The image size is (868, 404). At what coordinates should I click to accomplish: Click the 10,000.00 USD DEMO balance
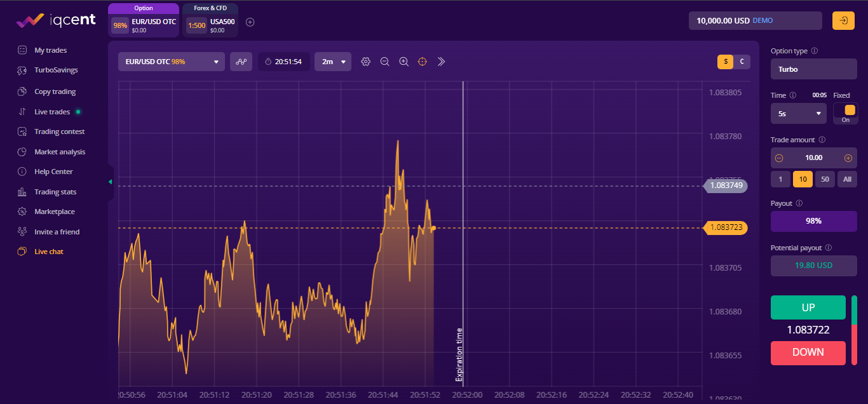pos(756,20)
